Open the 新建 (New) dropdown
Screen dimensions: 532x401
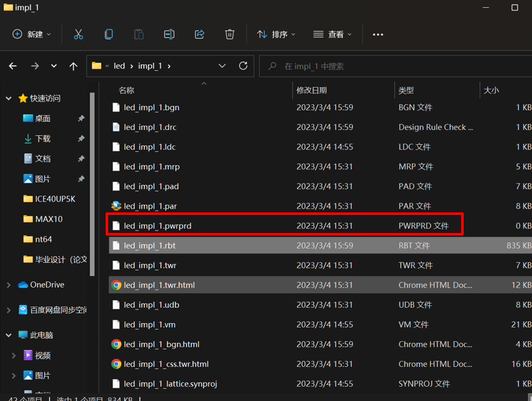pyautogui.click(x=32, y=34)
